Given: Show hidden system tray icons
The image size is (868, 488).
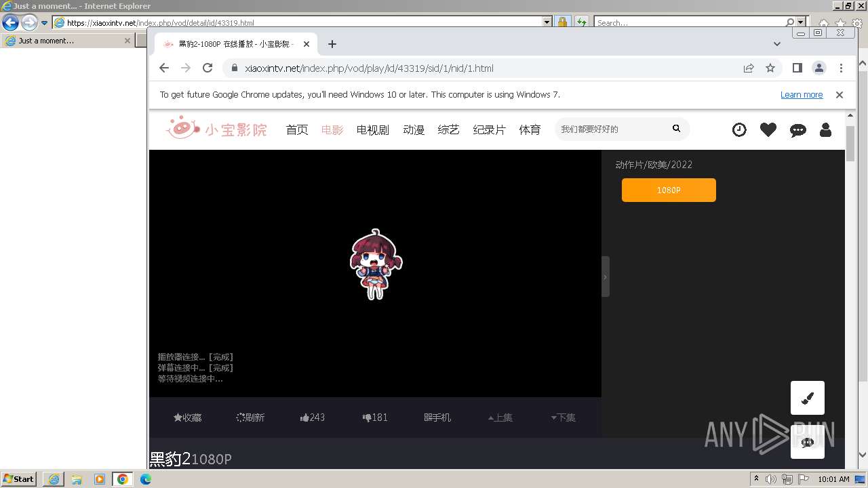Looking at the screenshot, I should coord(756,479).
